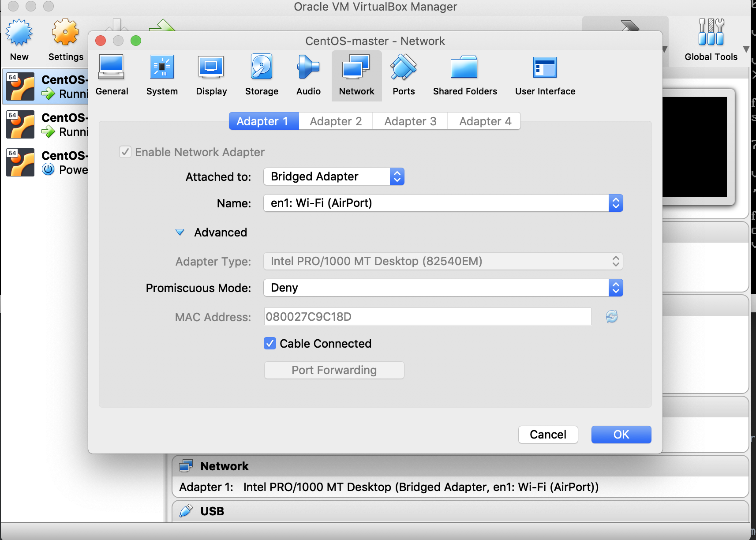Open the adapter Name dropdown
Screen dimensions: 756x540
tap(443, 203)
